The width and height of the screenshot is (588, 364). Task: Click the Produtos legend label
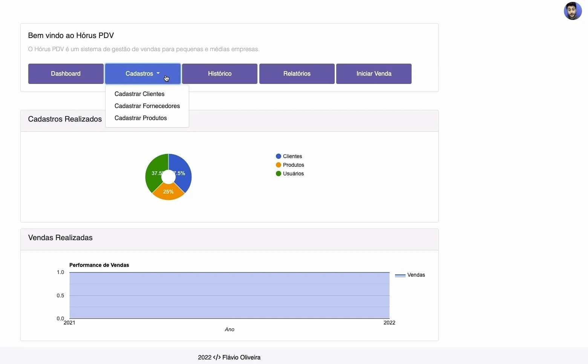pyautogui.click(x=294, y=165)
